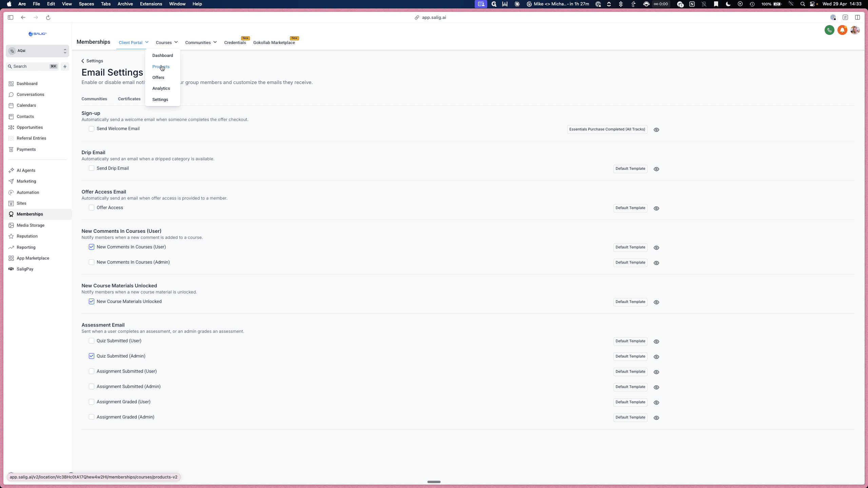Viewport: 868px width, 488px height.
Task: Open App Marketplace in sidebar
Action: coord(33,258)
